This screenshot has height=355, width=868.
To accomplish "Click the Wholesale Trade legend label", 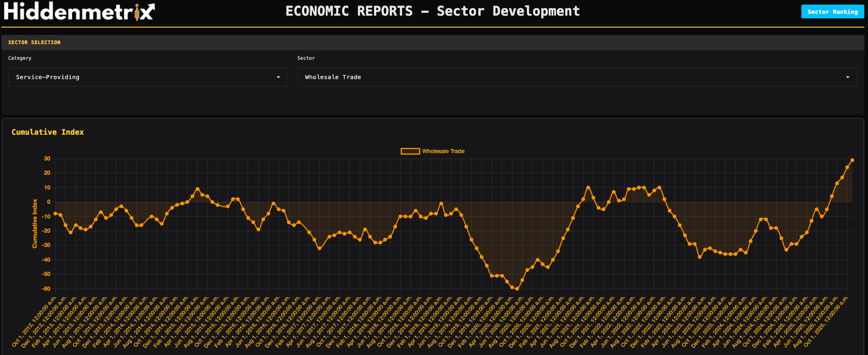I will point(443,151).
